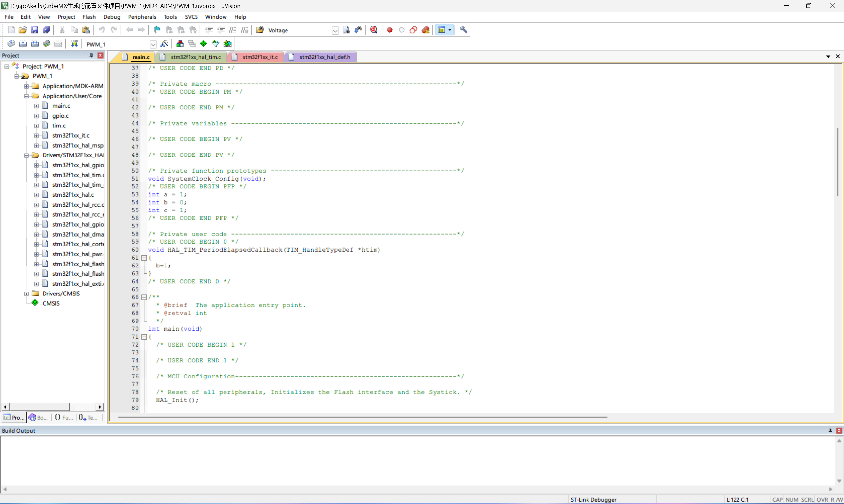The height and width of the screenshot is (504, 844).
Task: Collapse Drivers/STM32F1xx_HAL folder
Action: 26,155
